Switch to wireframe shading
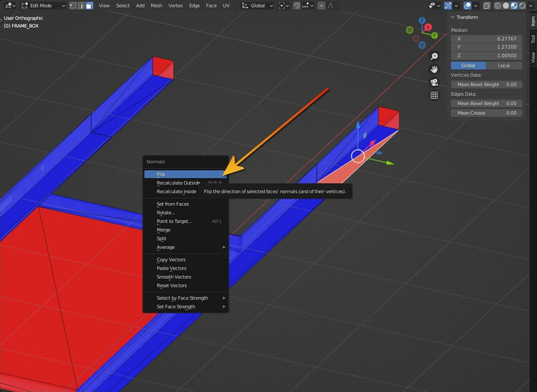Image resolution: width=537 pixels, height=392 pixels. pos(498,6)
